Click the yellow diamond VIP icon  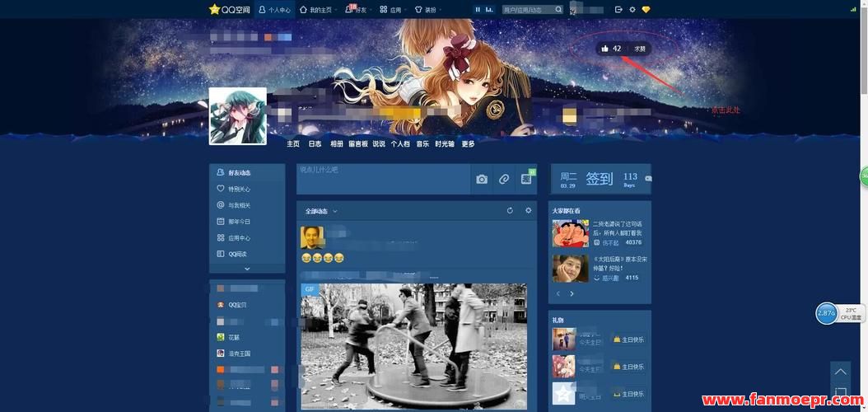click(646, 9)
